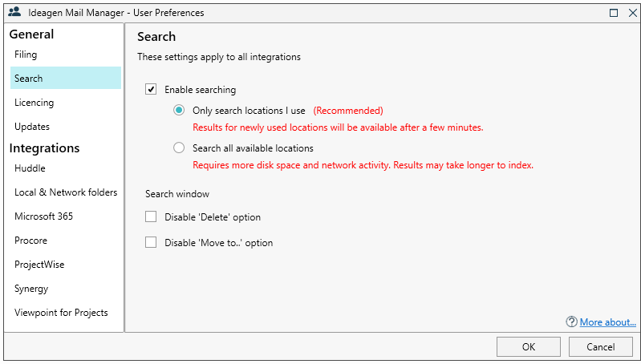
Task: Click the 'Requires more disk space' warning
Action: coord(363,165)
